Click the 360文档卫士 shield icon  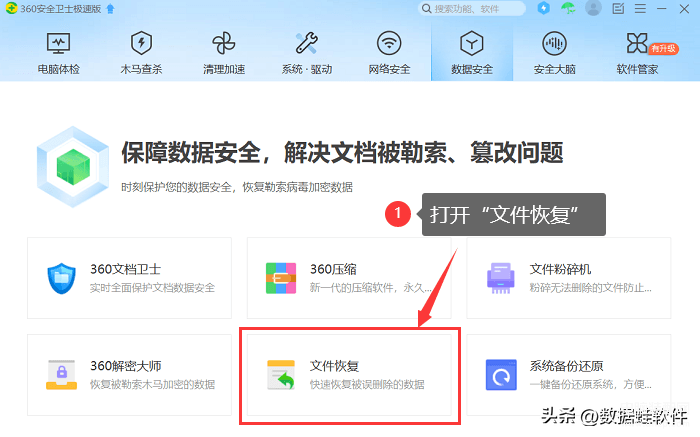point(61,279)
